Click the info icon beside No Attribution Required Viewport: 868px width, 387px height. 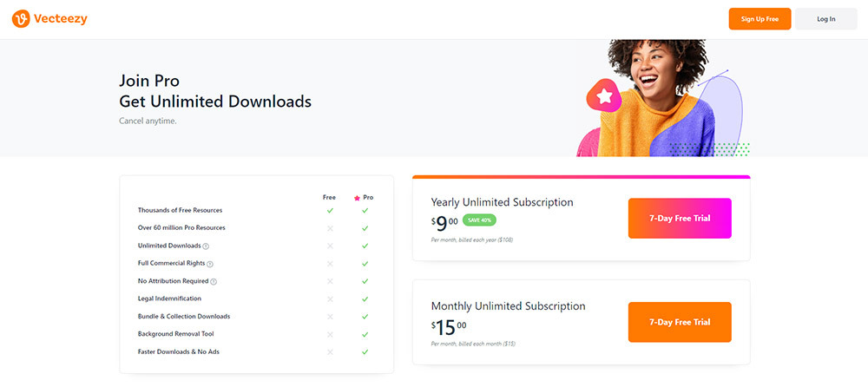tap(214, 282)
